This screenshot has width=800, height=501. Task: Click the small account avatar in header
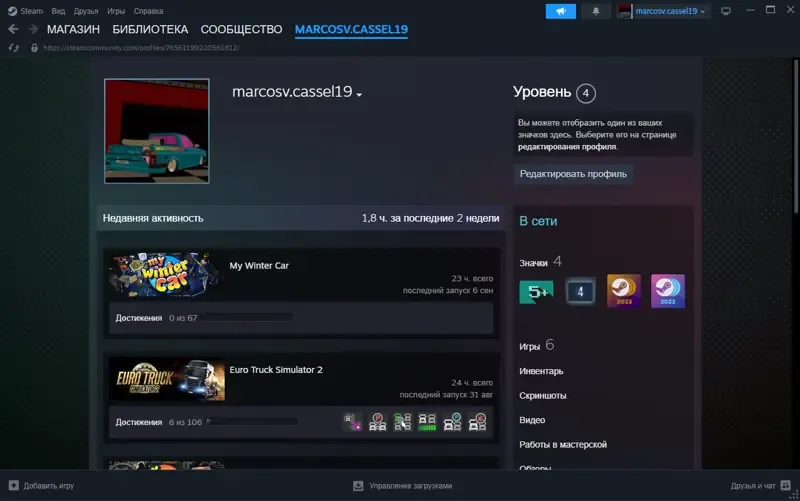(x=624, y=11)
